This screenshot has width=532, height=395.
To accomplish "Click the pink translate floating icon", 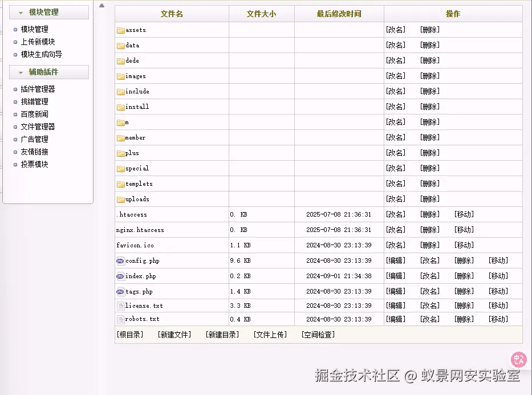I will click(x=519, y=360).
